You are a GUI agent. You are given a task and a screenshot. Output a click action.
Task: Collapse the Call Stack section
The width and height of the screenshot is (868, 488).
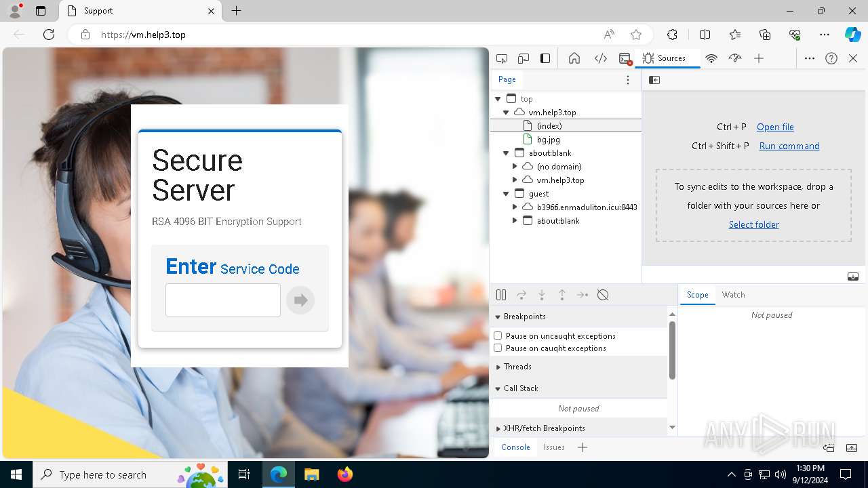[x=578, y=388]
